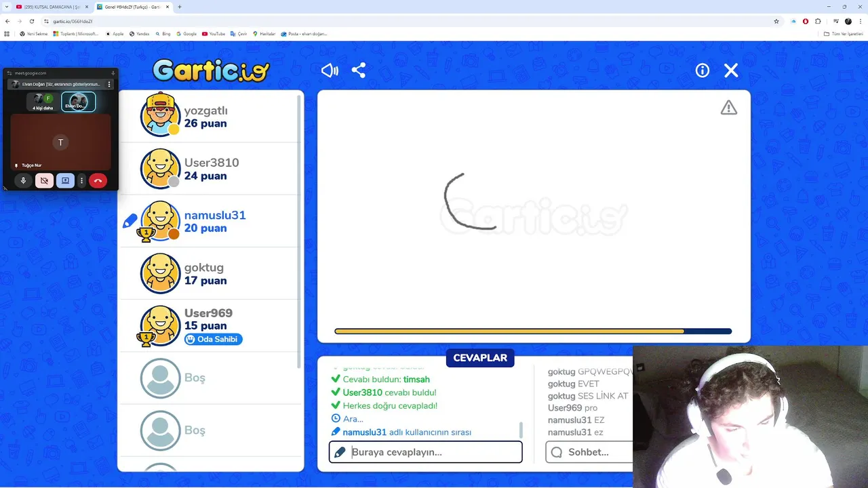Click the red Opera extension icon
868x488 pixels.
click(x=806, y=21)
